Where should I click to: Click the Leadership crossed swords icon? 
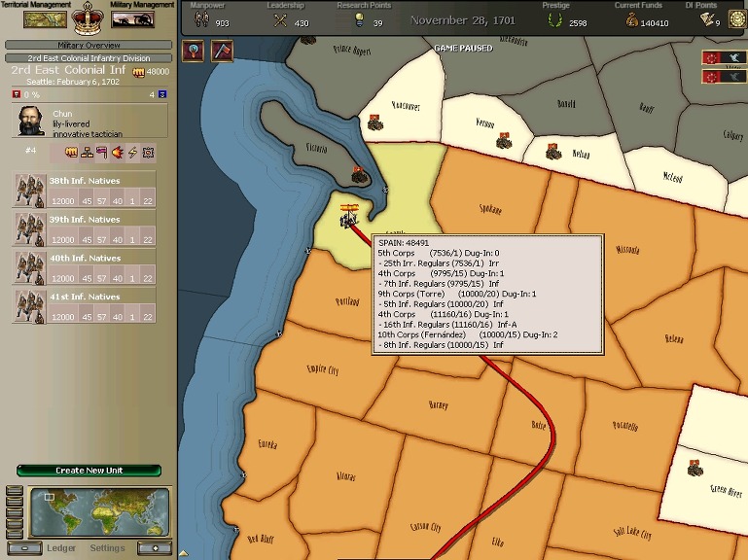[x=280, y=20]
